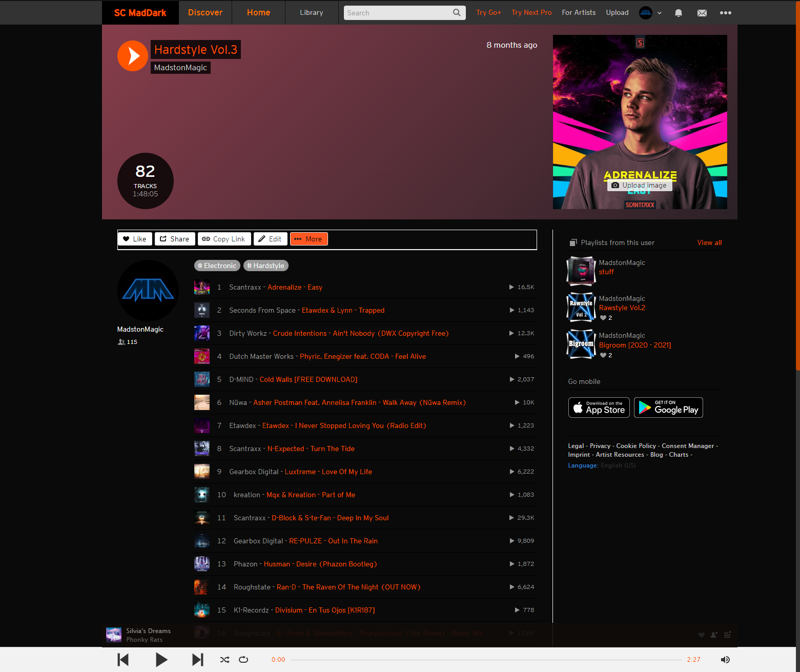The height and width of the screenshot is (672, 800).
Task: Open the notifications bell icon
Action: [x=678, y=12]
